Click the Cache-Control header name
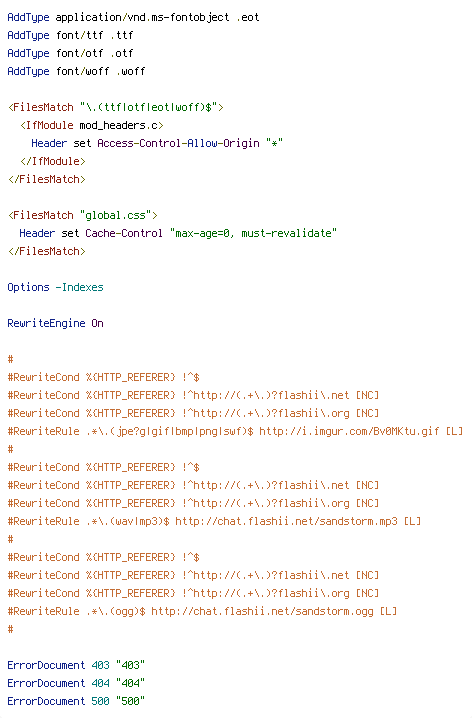The image size is (472, 718). pyautogui.click(x=124, y=233)
